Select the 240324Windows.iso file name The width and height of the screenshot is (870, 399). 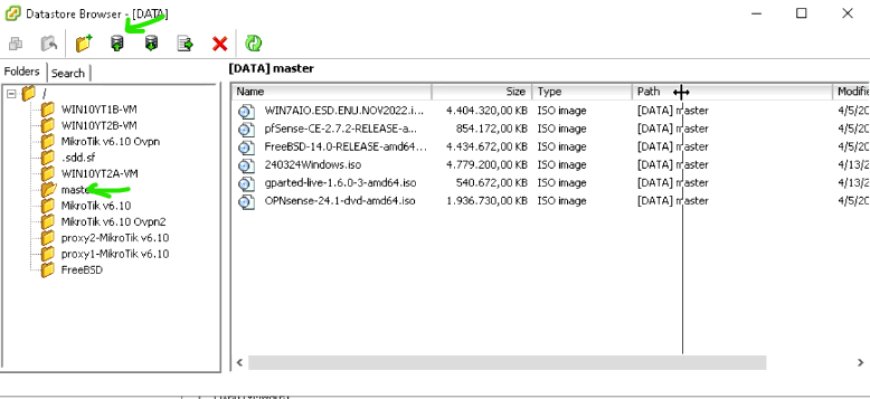point(313,165)
